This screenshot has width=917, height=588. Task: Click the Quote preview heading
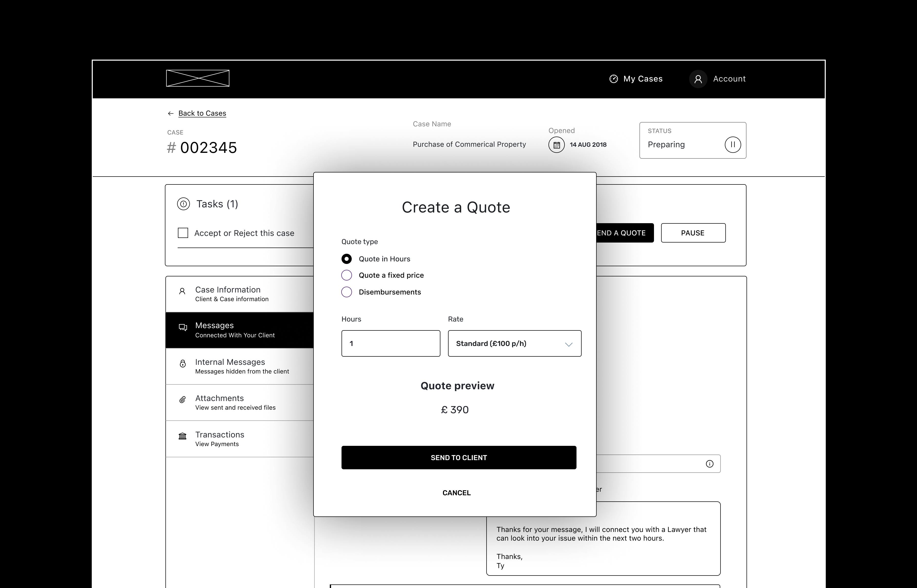click(x=457, y=386)
